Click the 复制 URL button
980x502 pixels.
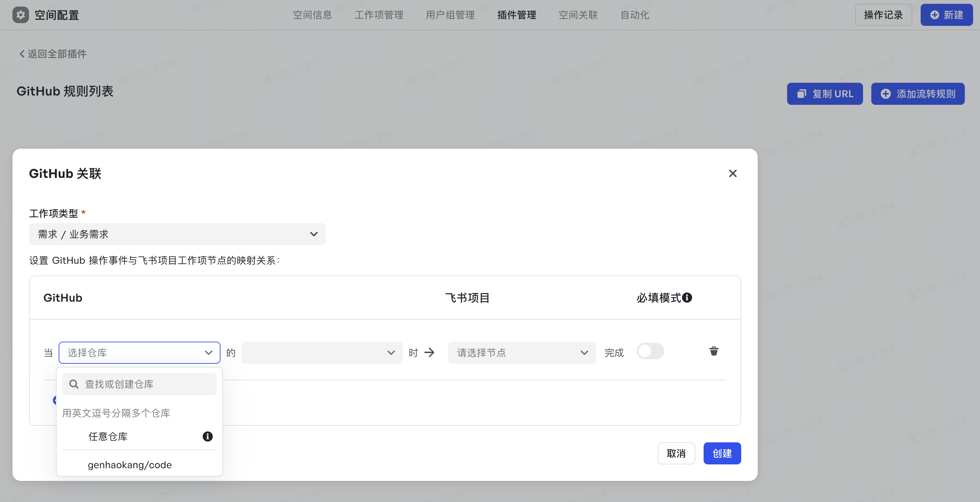825,94
